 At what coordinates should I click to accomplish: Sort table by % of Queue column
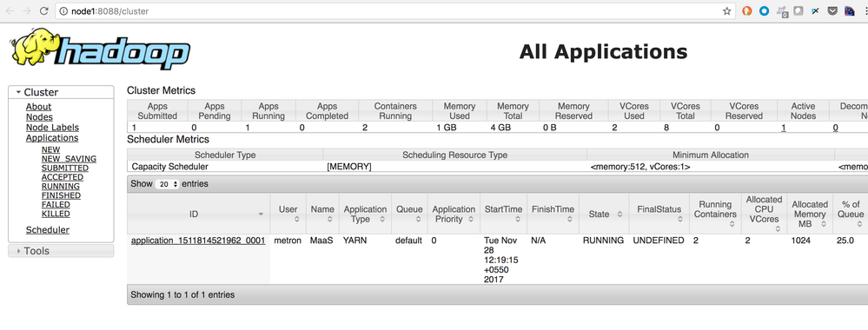click(851, 214)
